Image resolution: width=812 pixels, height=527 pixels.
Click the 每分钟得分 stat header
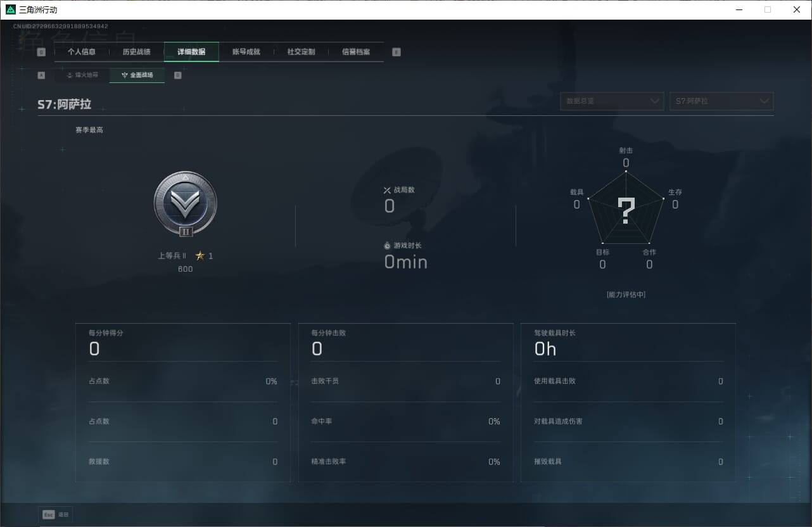(106, 333)
